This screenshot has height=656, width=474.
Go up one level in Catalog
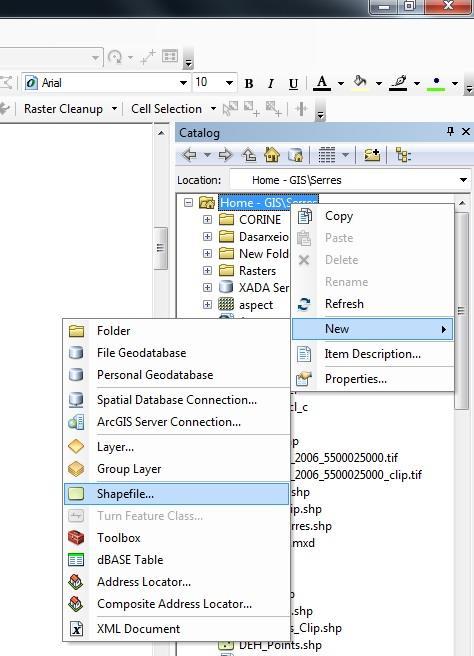[x=249, y=155]
